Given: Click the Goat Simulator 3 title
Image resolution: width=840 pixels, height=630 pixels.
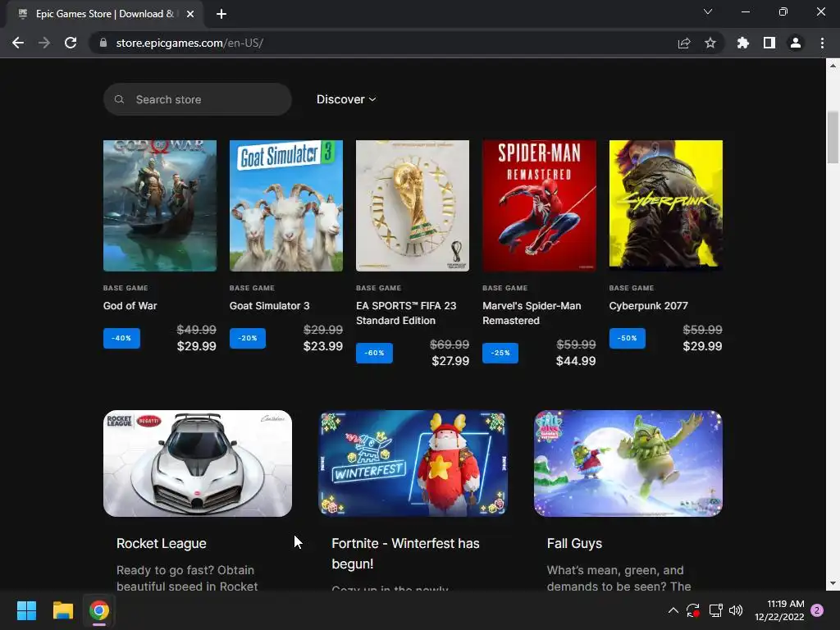Looking at the screenshot, I should click(x=269, y=306).
